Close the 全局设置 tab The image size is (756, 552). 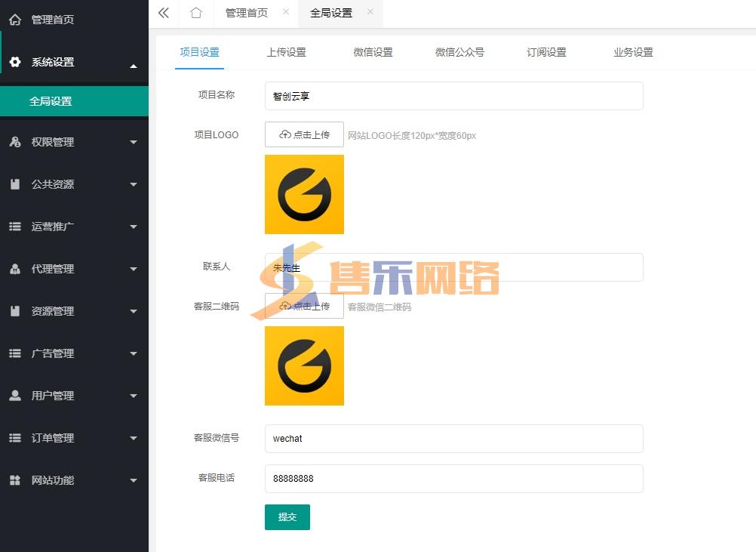point(370,12)
